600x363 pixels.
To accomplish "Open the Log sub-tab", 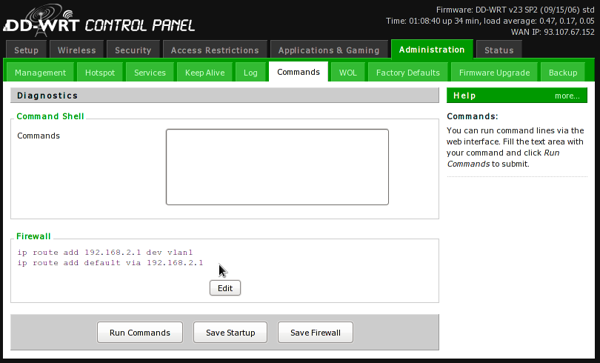I will [x=250, y=73].
